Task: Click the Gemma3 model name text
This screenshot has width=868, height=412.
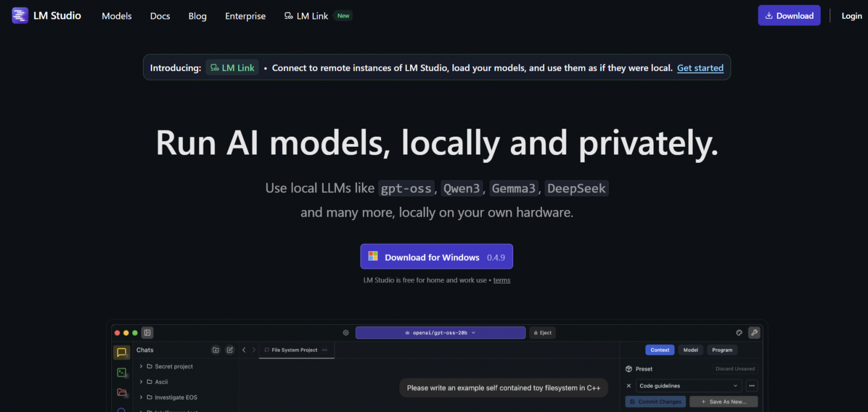Action: click(x=514, y=188)
